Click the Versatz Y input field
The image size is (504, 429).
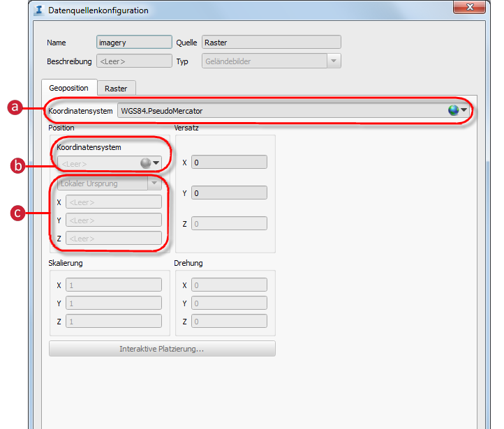coord(229,193)
